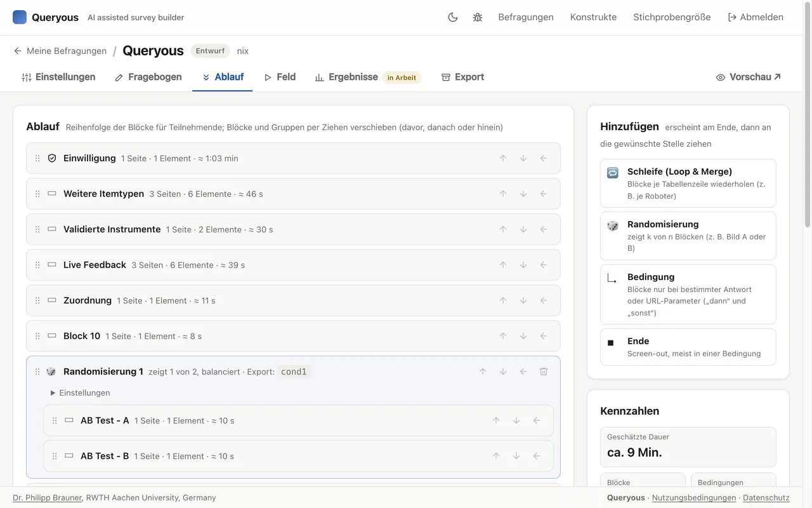Open the Feld tab
The image size is (812, 508).
[x=280, y=77]
